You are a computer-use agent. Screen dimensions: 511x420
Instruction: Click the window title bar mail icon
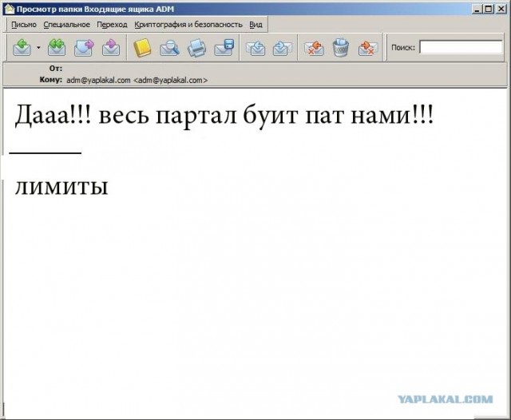click(10, 9)
